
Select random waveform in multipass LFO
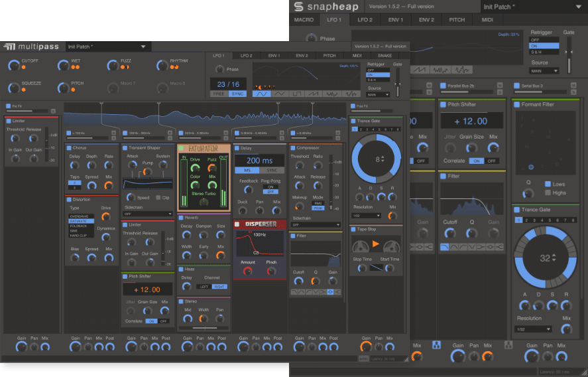point(351,94)
